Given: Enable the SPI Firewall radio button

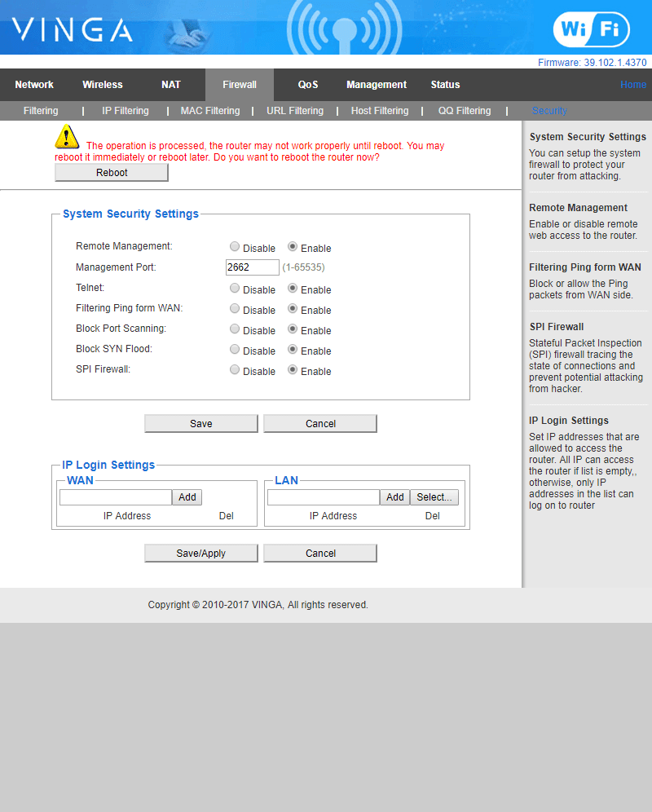Looking at the screenshot, I should pyautogui.click(x=293, y=370).
